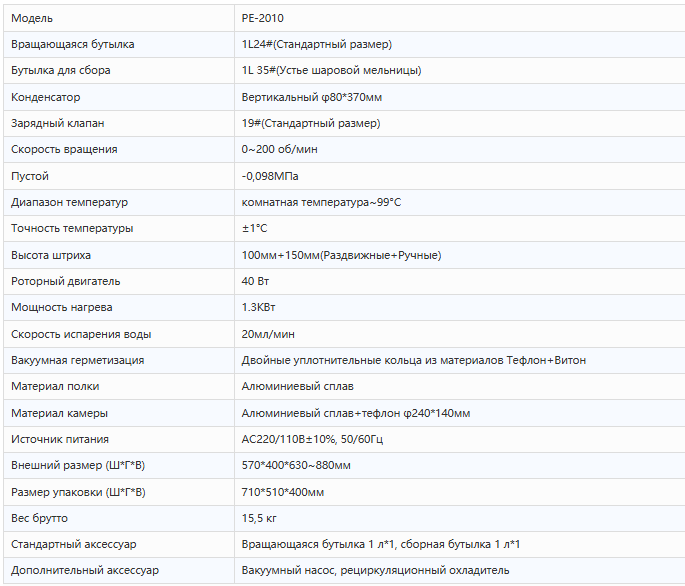
Task: Click the 'Конденсатор' row label
Action: [46, 97]
